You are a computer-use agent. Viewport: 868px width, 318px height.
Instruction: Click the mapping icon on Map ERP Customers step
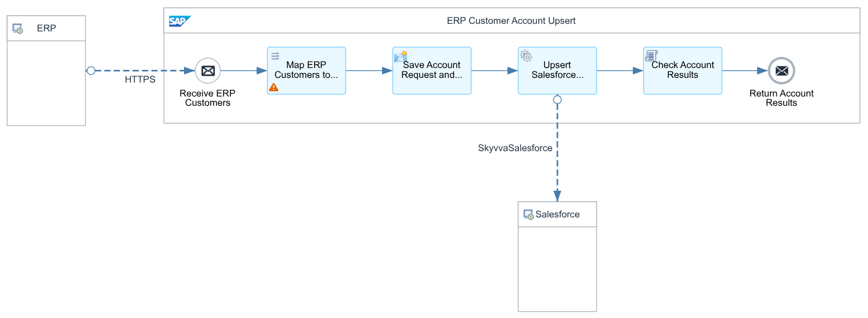[275, 56]
